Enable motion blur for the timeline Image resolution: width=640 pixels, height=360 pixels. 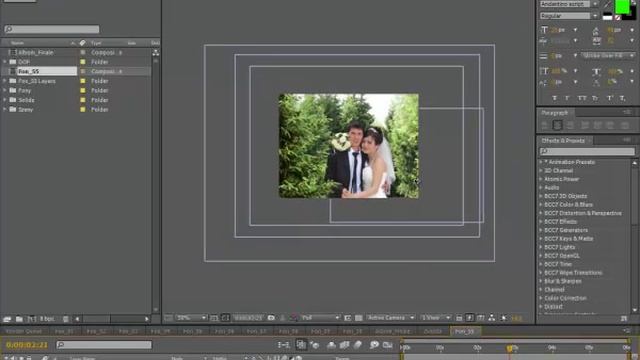[358, 345]
